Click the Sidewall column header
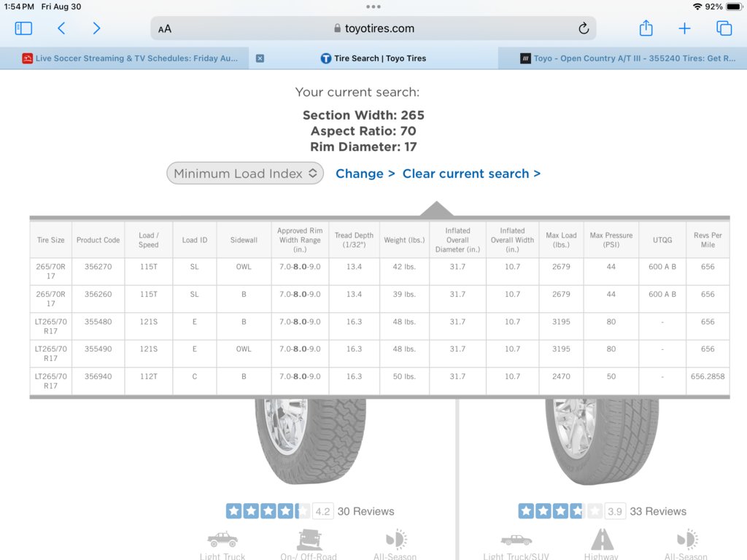 pos(244,240)
